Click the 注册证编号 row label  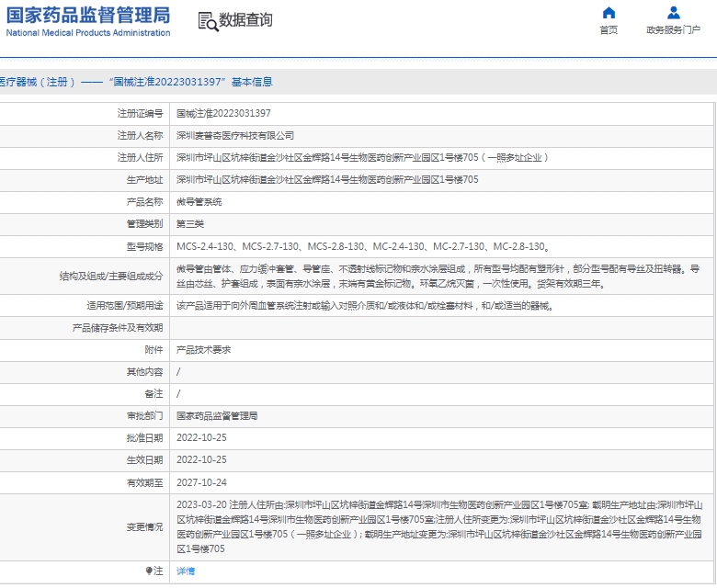[140, 113]
